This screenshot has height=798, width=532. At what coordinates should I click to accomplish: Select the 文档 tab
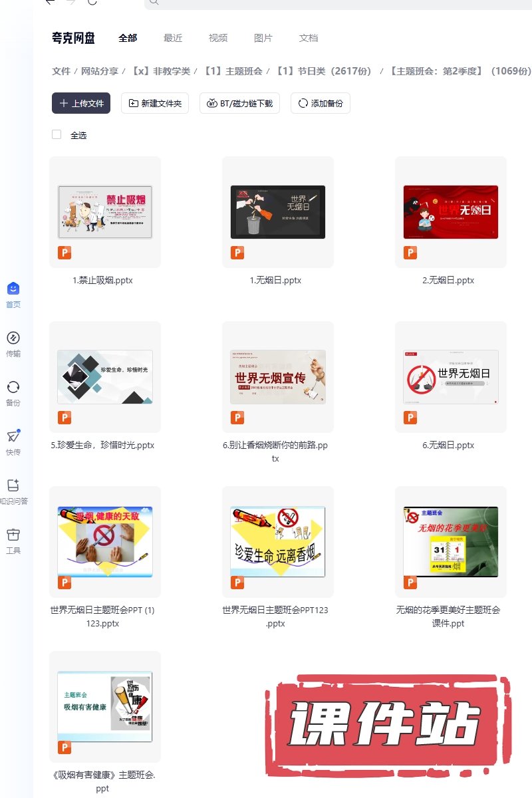tap(309, 38)
